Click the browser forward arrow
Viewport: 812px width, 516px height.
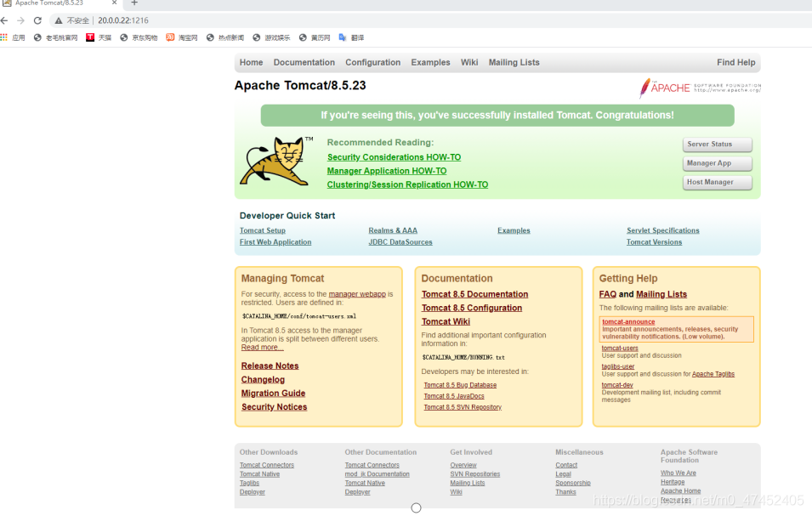tap(20, 20)
